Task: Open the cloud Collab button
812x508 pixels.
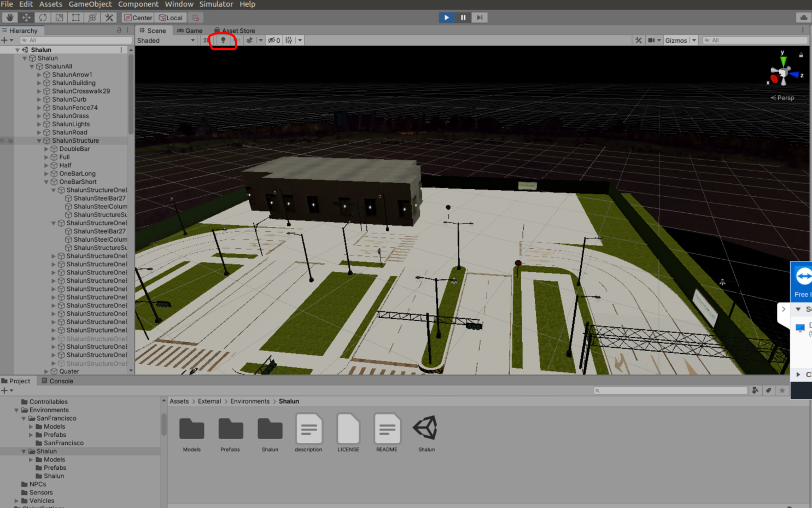Action: click(803, 17)
